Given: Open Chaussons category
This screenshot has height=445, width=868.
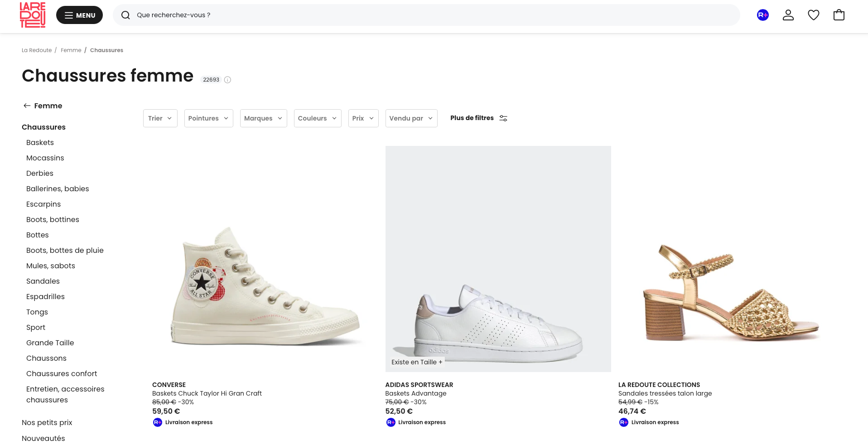Looking at the screenshot, I should pos(46,358).
